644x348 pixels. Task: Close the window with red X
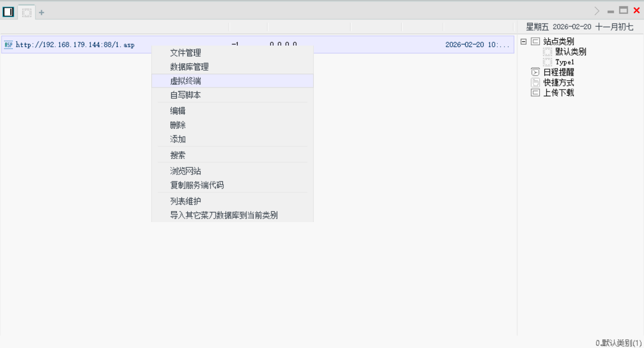click(x=636, y=10)
